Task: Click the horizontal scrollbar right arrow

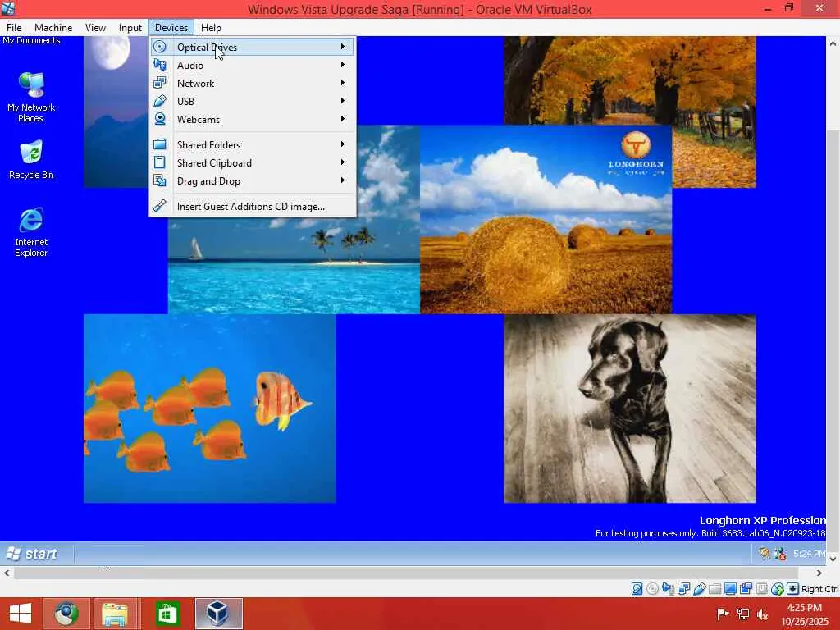Action: coord(819,573)
